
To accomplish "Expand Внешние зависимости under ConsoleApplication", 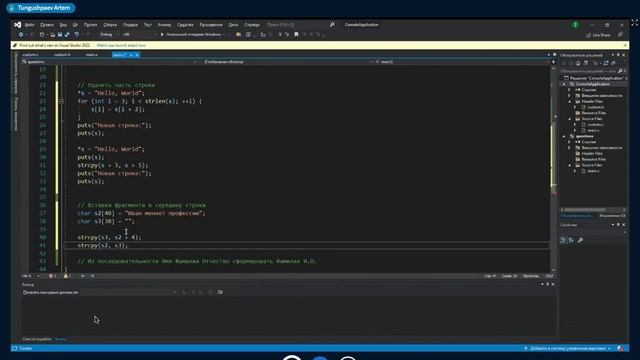I will coord(570,96).
